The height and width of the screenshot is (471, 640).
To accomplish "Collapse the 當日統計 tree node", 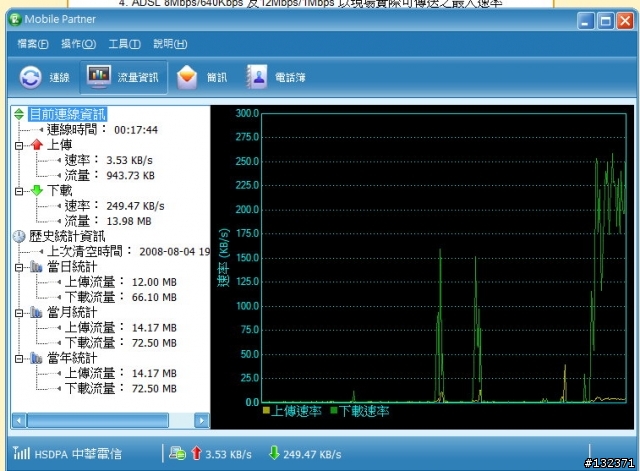I will tap(19, 268).
